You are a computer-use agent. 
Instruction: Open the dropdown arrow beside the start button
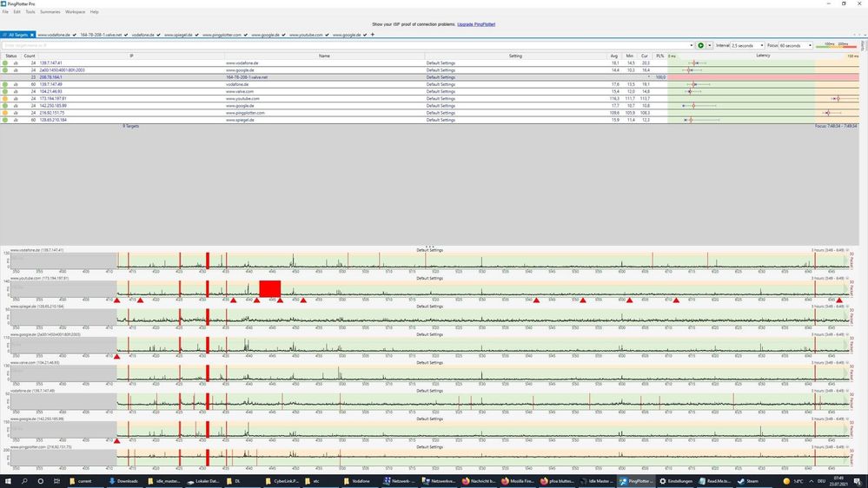point(709,45)
